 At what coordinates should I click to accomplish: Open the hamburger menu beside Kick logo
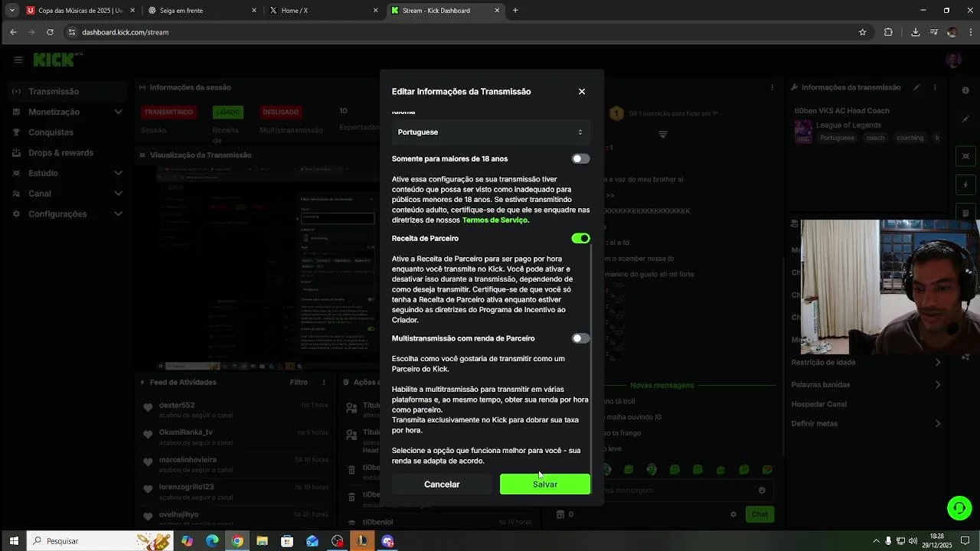(x=18, y=60)
